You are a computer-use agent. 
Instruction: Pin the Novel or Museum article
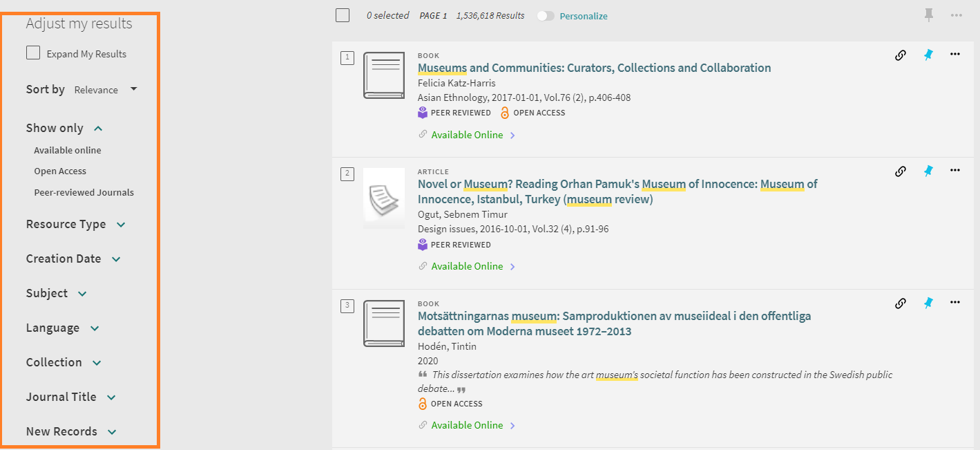(928, 171)
